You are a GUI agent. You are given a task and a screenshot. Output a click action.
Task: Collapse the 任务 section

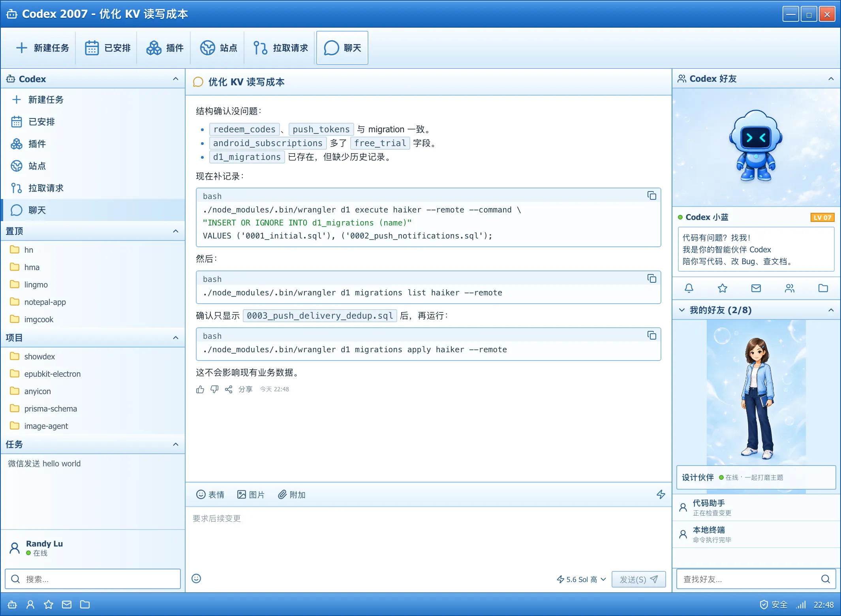176,444
